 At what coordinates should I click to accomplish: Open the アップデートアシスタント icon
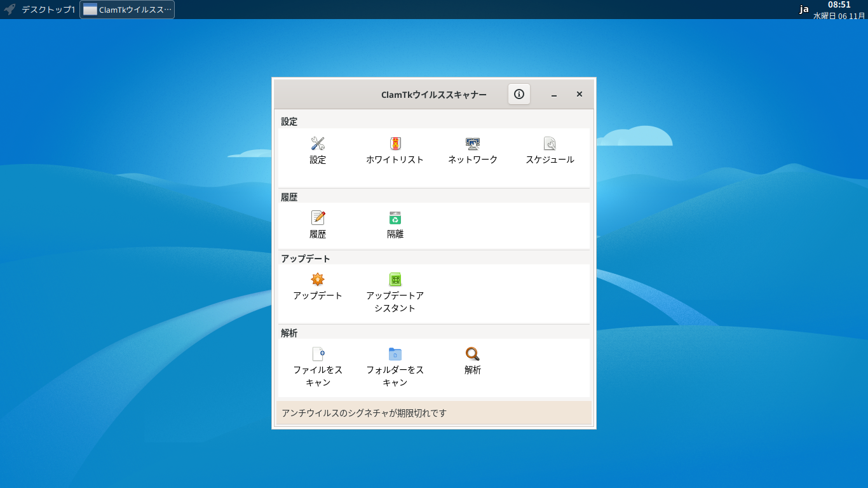[x=395, y=280]
